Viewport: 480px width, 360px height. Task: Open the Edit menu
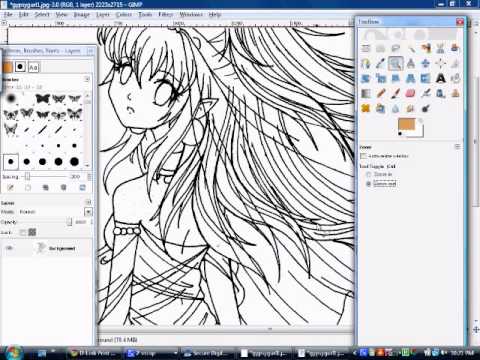coord(23,15)
